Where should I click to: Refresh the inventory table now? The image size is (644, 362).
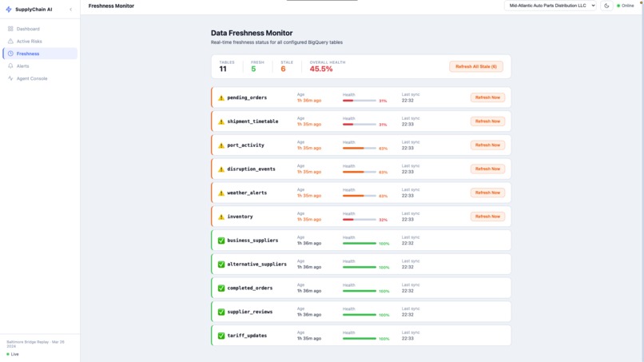coord(487,217)
